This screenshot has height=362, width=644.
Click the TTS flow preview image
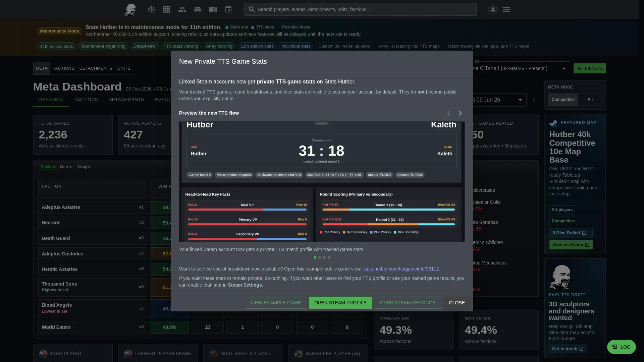coord(322,182)
